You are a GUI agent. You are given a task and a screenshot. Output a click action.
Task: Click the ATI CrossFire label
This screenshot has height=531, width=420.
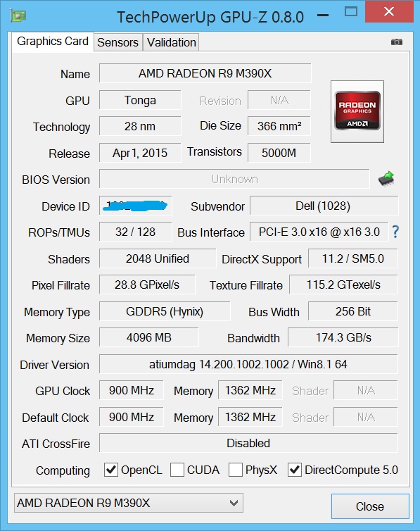tap(56, 444)
